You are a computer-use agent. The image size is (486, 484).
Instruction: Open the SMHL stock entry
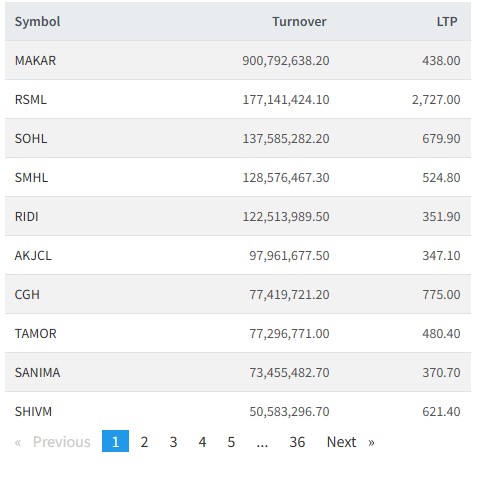pos(31,178)
